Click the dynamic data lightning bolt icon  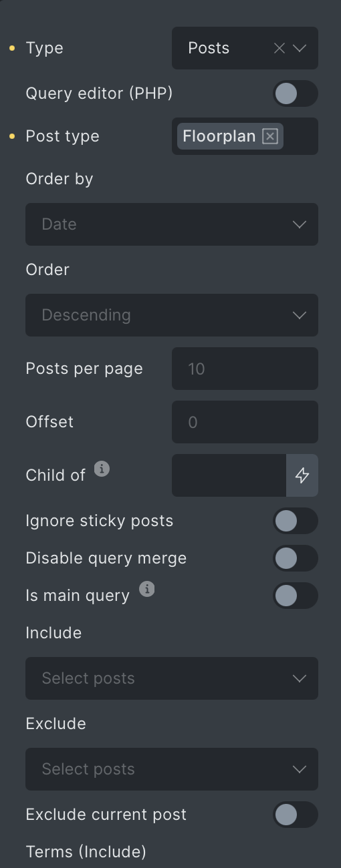(302, 475)
